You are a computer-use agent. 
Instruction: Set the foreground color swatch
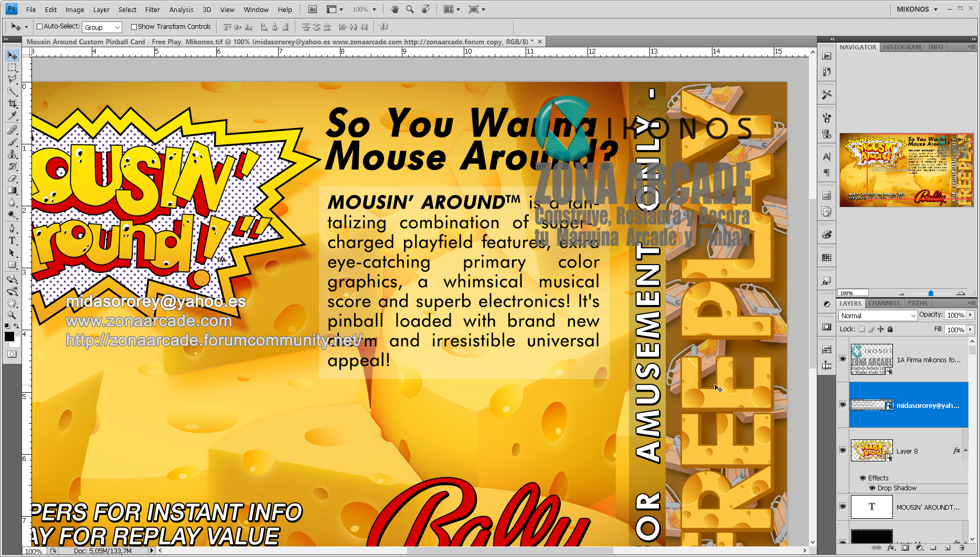click(8, 336)
